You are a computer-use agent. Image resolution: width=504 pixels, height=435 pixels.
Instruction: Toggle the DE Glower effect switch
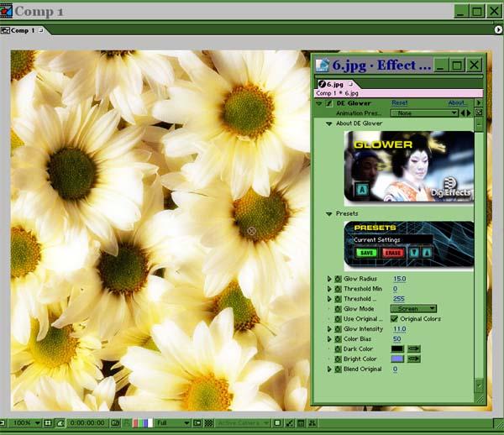point(329,103)
